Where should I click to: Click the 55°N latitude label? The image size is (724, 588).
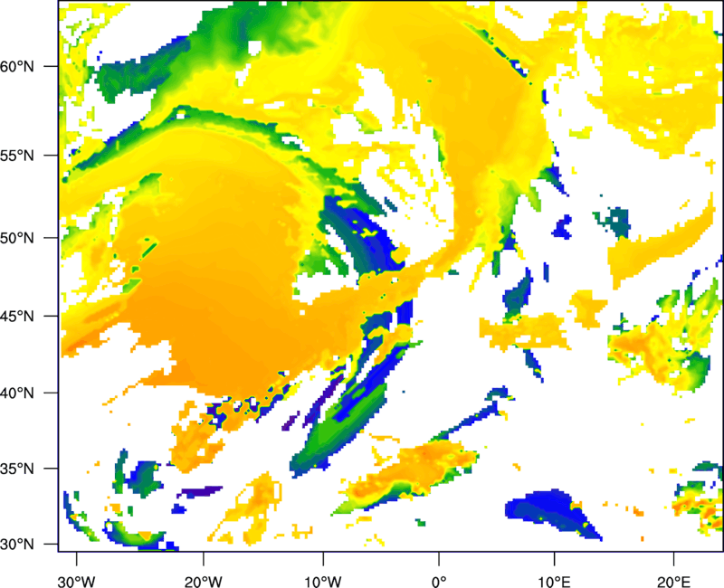pos(17,156)
